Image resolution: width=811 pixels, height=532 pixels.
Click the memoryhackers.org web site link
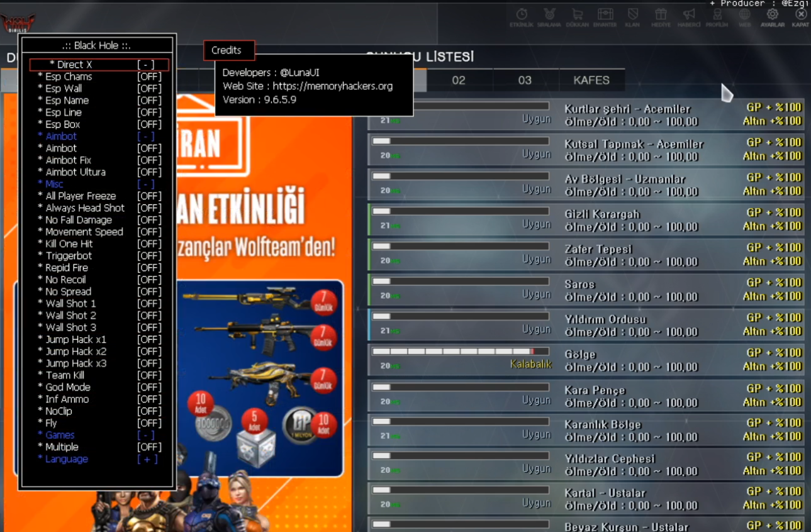pyautogui.click(x=332, y=86)
